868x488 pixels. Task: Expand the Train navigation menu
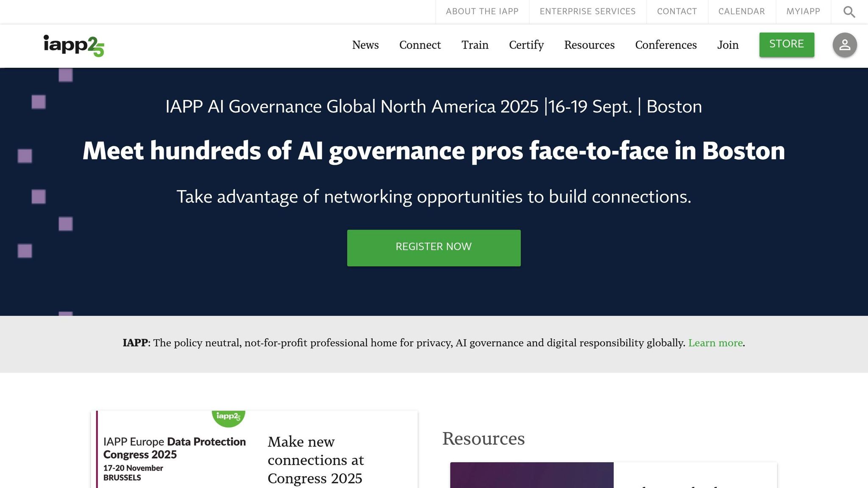pyautogui.click(x=475, y=45)
